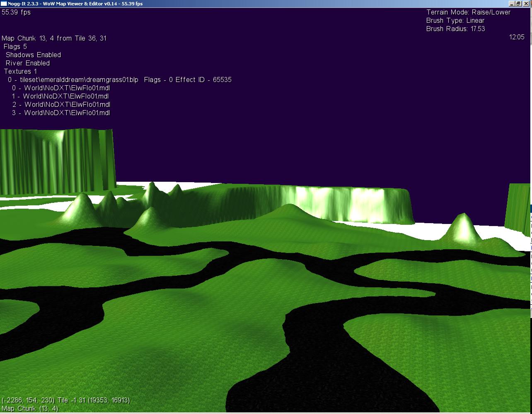Screen dimensions: 532x414
Task: Click model entry '0 - World\NoDXT\ElwFlo01.mdl'
Action: pyautogui.click(x=61, y=88)
